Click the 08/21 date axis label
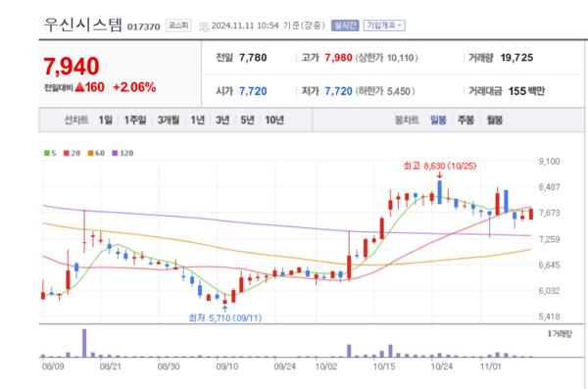The image size is (588, 389). point(110,366)
